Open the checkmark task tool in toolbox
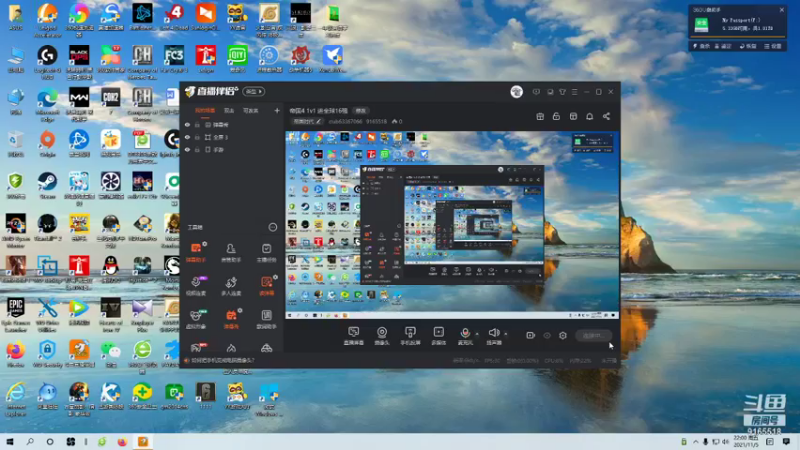The width and height of the screenshot is (800, 450). tap(266, 252)
